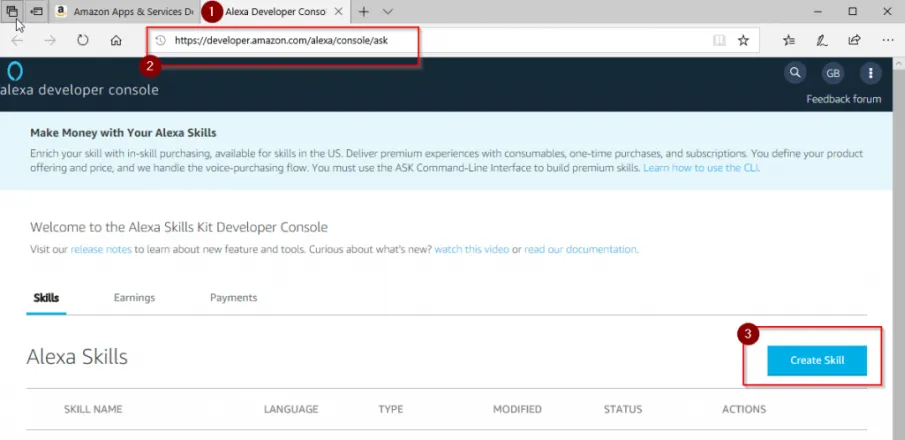The image size is (905, 440).
Task: Minimize the browser window
Action: click(818, 11)
